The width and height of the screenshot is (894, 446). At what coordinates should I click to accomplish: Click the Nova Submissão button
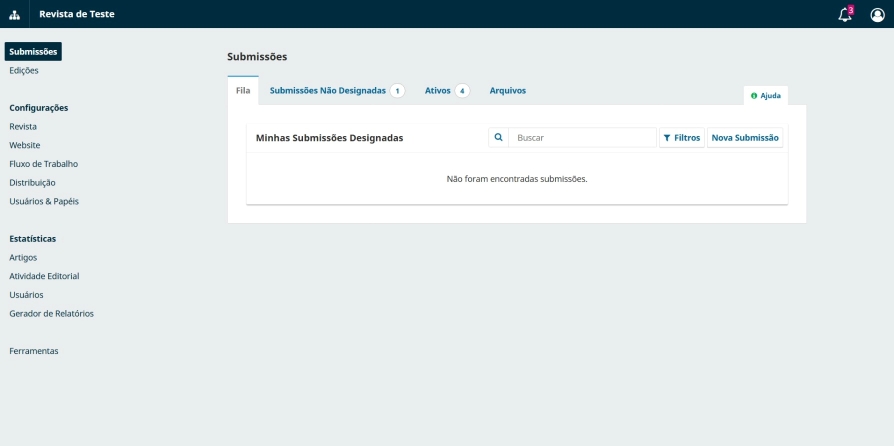(745, 137)
